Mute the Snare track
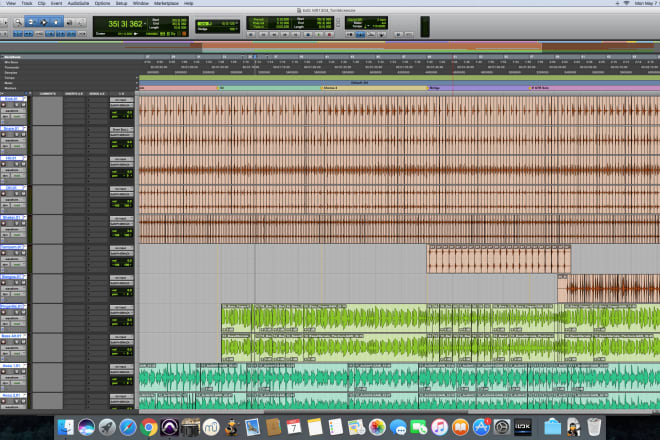660x440 pixels. pyautogui.click(x=23, y=134)
